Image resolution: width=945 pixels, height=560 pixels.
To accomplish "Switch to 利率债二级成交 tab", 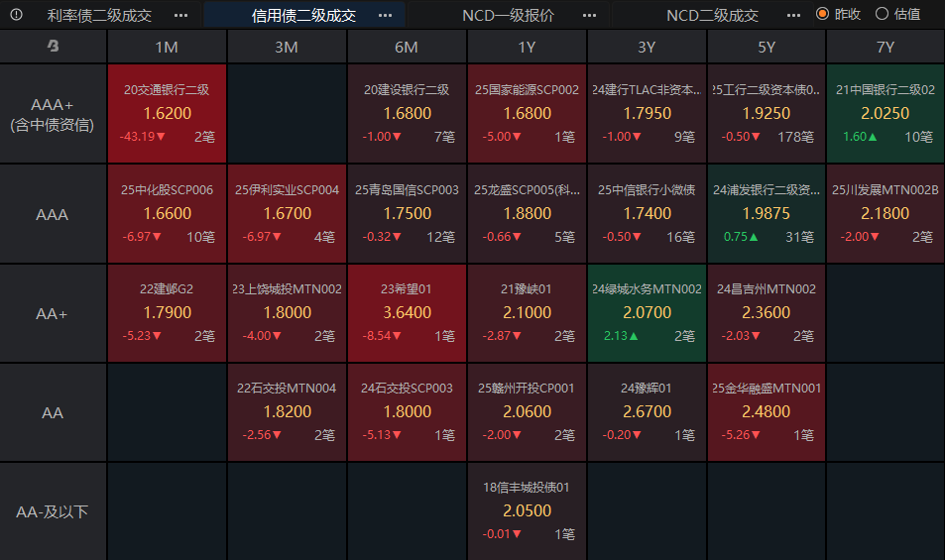I will point(99,15).
